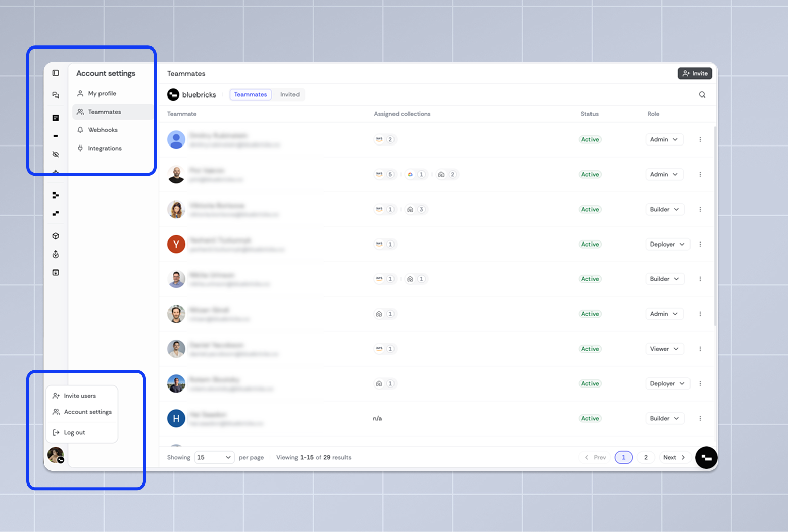This screenshot has height=532, width=788.
Task: Click the n/a collections cell
Action: 377,418
